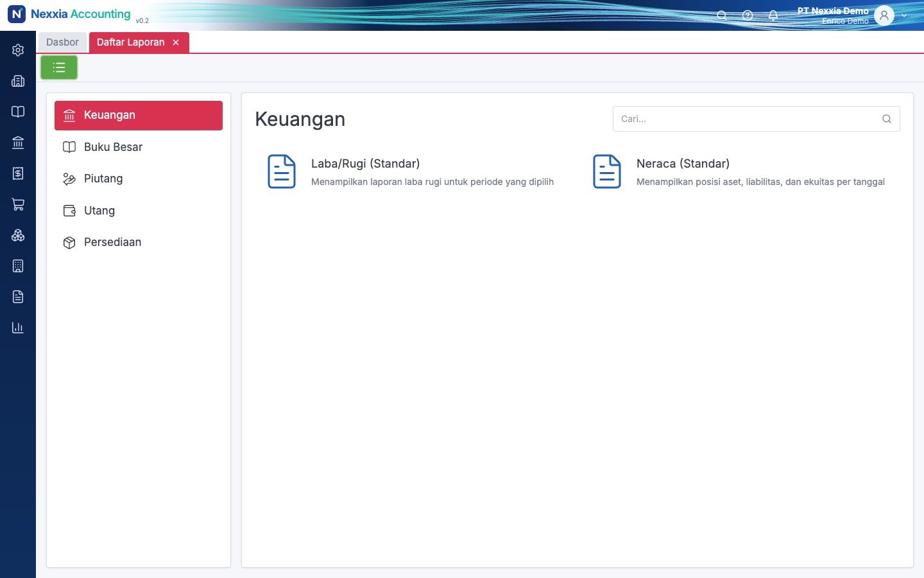Open the open book icon in the sidebar
The image size is (924, 578).
(18, 112)
